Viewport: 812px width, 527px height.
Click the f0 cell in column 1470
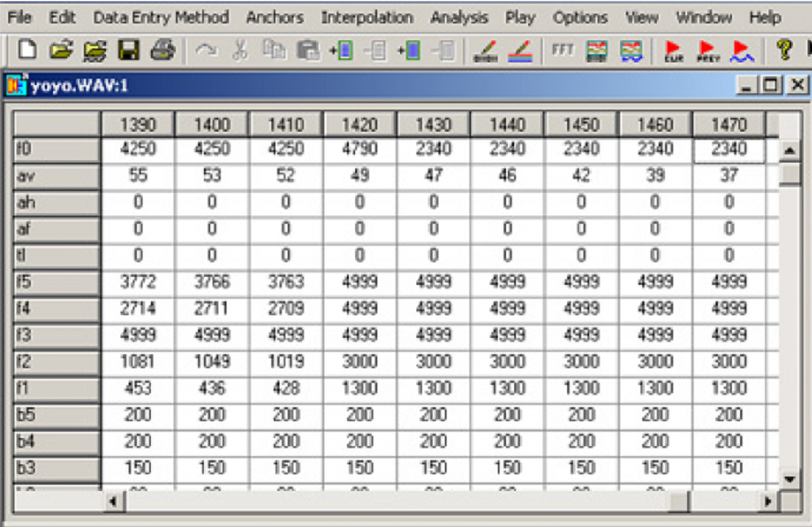pyautogui.click(x=729, y=151)
